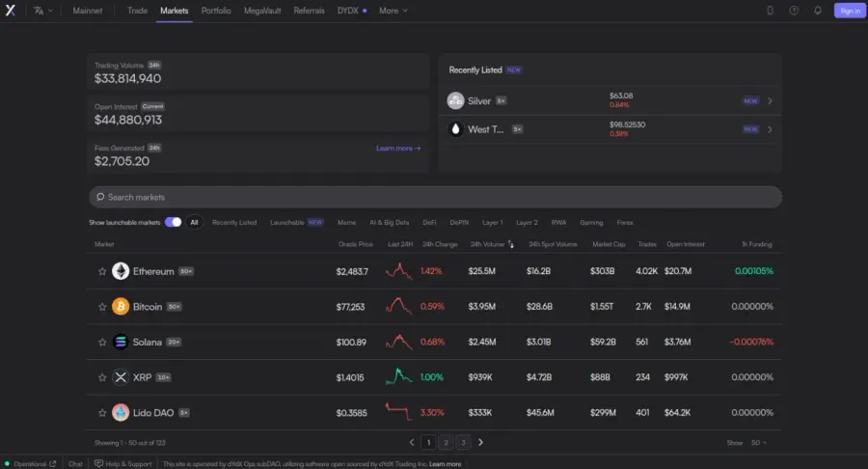Open Help & Support in footer
The image size is (868, 469).
[x=122, y=464]
